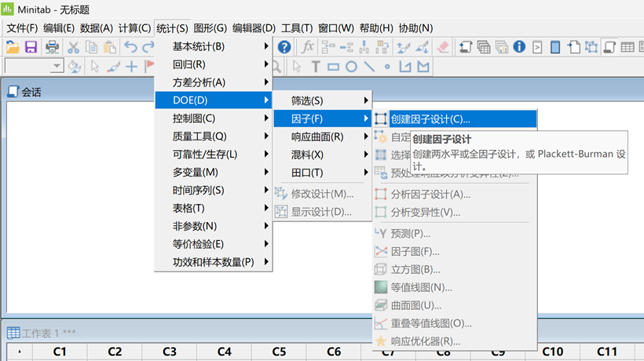This screenshot has width=644, height=361.
Task: Expand the 田口(T) submenu
Action: (x=323, y=173)
